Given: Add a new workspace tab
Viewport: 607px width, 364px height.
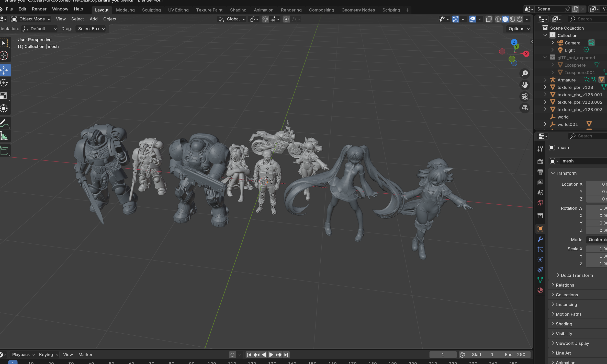Looking at the screenshot, I should tap(408, 10).
